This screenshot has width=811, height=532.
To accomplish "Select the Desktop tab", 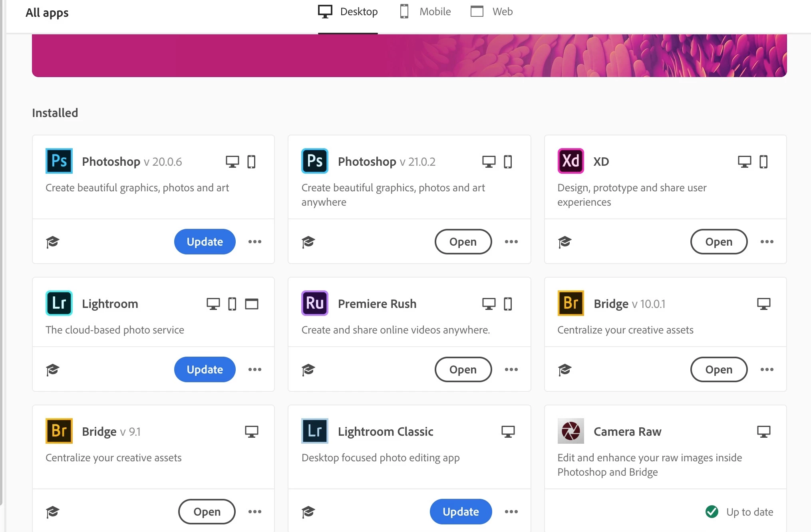I will point(348,12).
